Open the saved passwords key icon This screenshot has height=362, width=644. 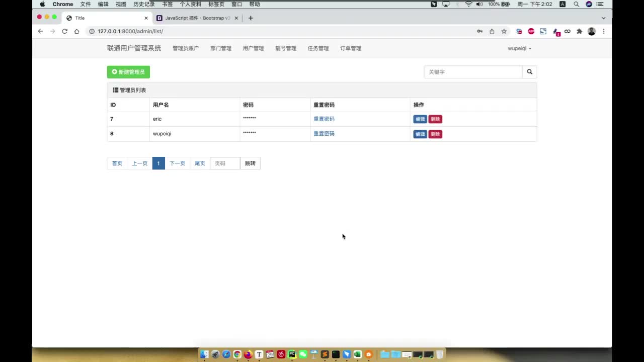[x=480, y=31]
